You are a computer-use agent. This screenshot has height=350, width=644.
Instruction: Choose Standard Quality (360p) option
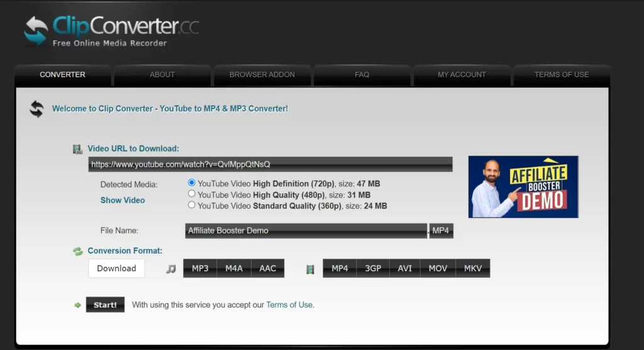(191, 205)
